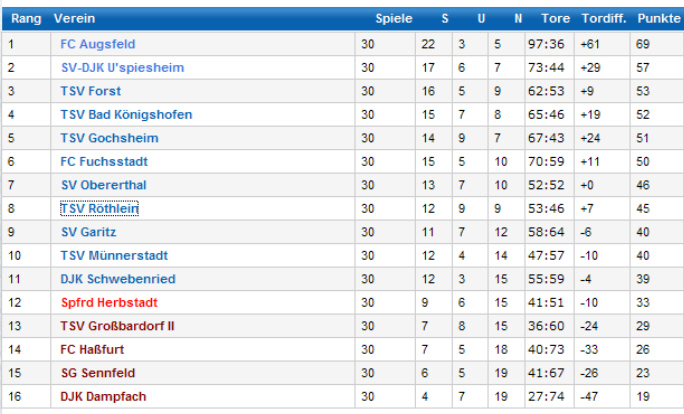684x414 pixels.
Task: Click the Punkte column header
Action: click(657, 19)
